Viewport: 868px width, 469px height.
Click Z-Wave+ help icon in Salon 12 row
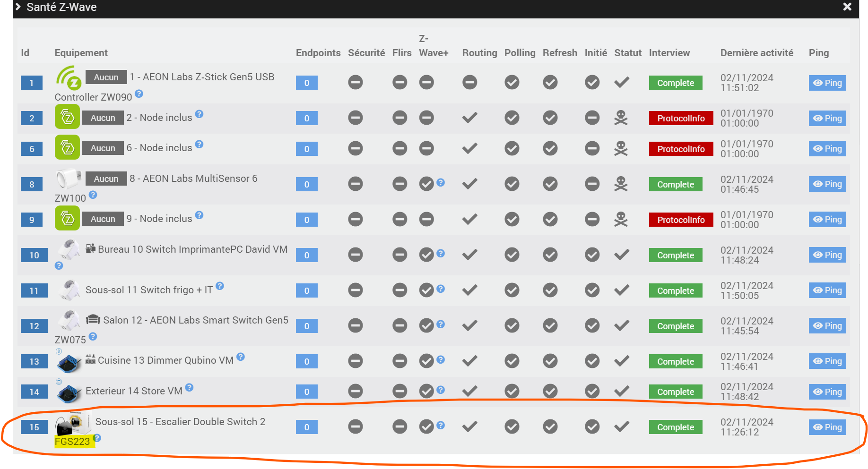coord(441,324)
